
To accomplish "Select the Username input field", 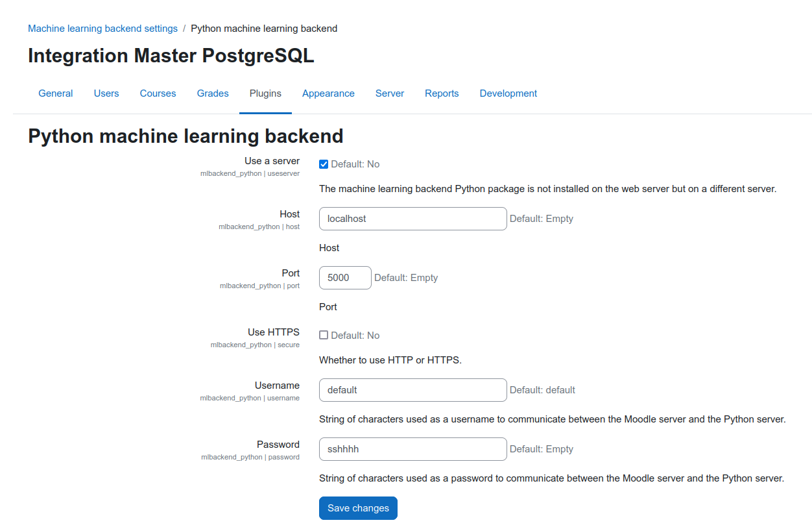I will (x=412, y=390).
